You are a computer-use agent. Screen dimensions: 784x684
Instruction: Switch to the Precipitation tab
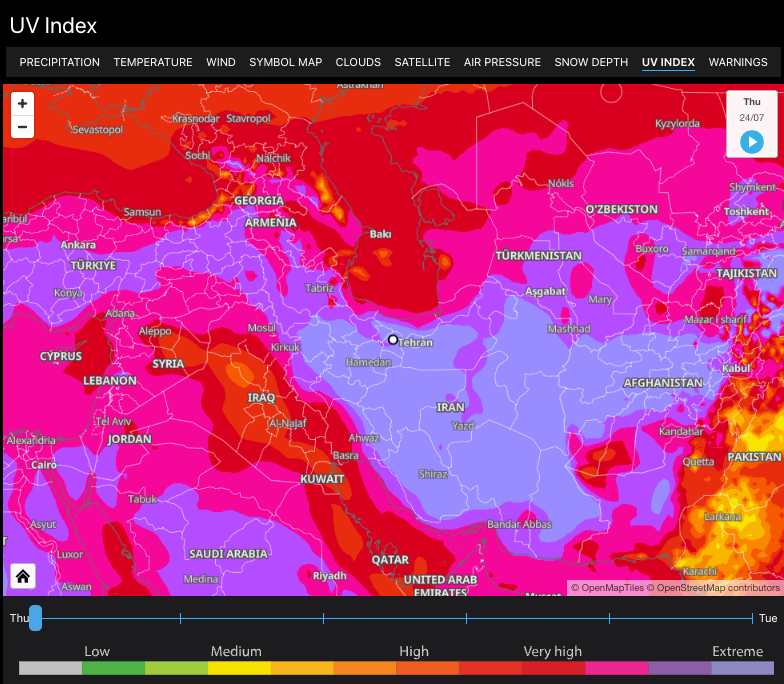pyautogui.click(x=60, y=62)
